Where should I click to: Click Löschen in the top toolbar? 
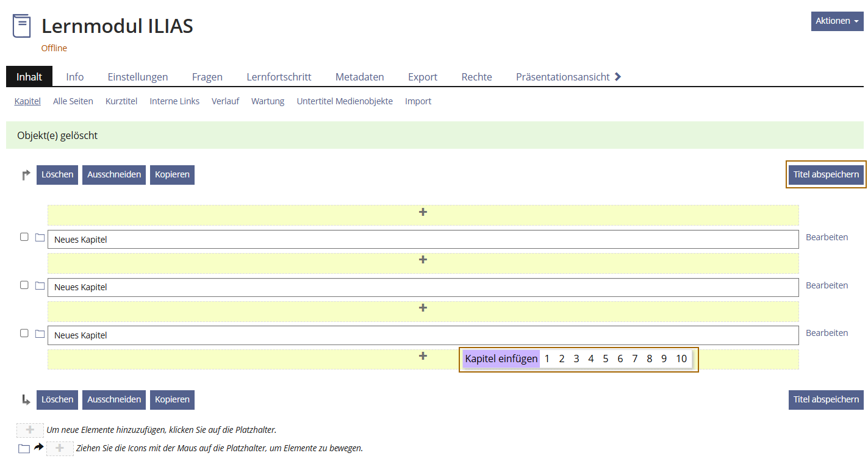coord(57,174)
